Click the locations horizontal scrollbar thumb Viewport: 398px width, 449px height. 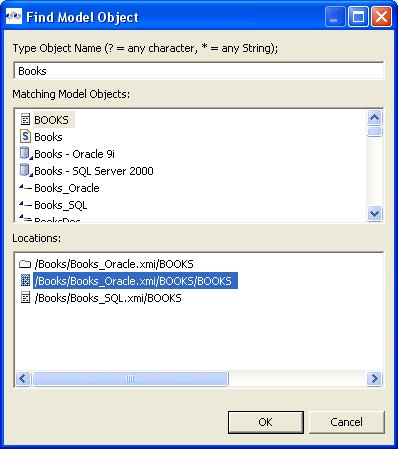pos(130,379)
